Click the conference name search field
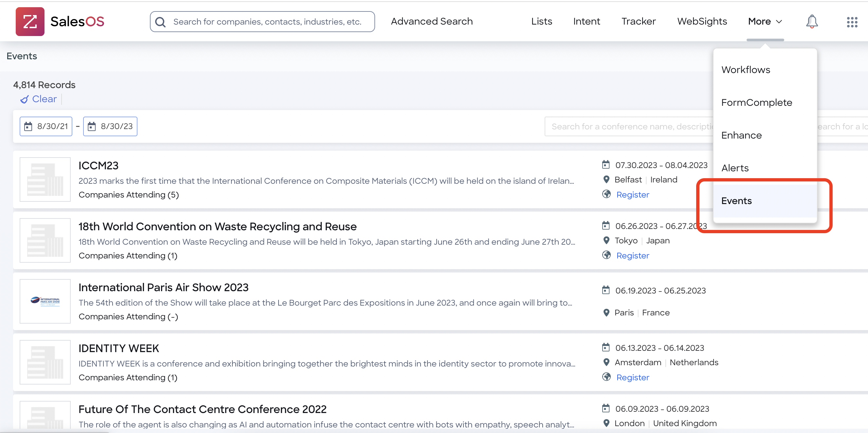The width and height of the screenshot is (868, 433). click(x=629, y=126)
